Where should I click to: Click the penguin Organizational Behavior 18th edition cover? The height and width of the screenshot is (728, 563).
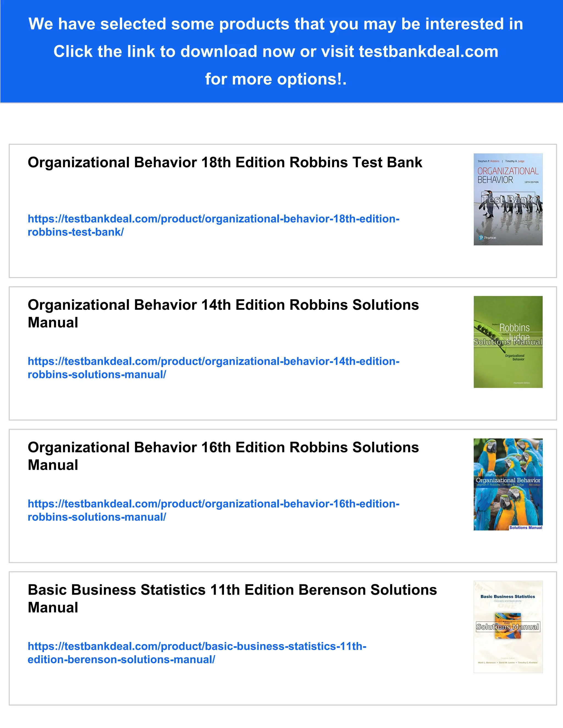click(x=508, y=220)
